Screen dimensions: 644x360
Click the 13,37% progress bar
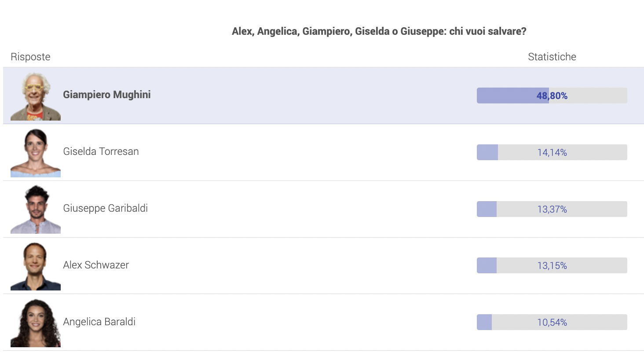coord(552,209)
